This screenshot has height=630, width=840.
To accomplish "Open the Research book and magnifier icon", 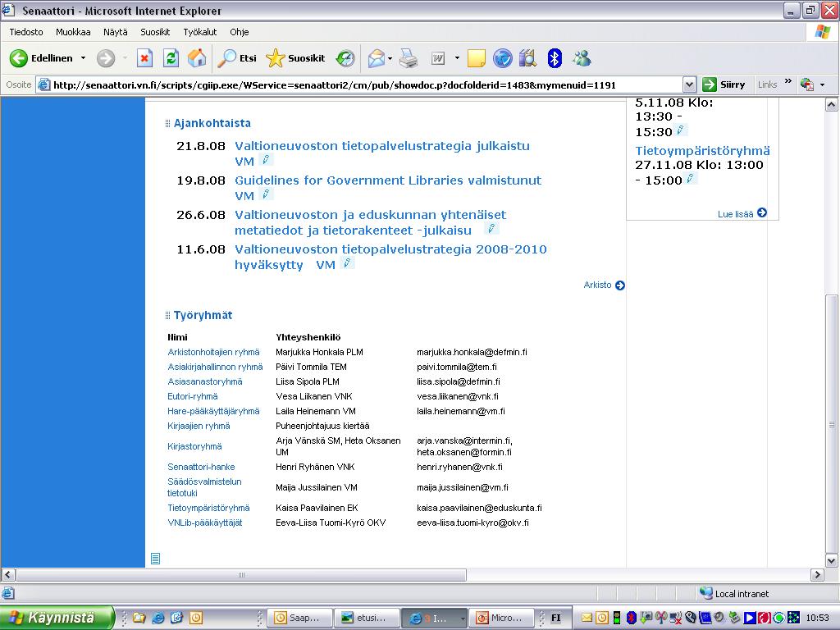I will (527, 58).
